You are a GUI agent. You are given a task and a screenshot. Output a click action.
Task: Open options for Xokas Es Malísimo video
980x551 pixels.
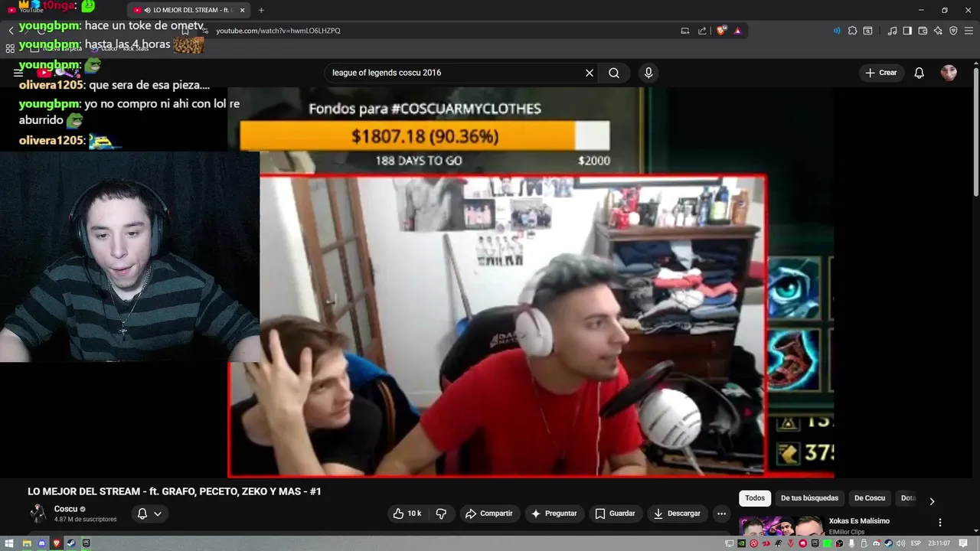pyautogui.click(x=940, y=523)
